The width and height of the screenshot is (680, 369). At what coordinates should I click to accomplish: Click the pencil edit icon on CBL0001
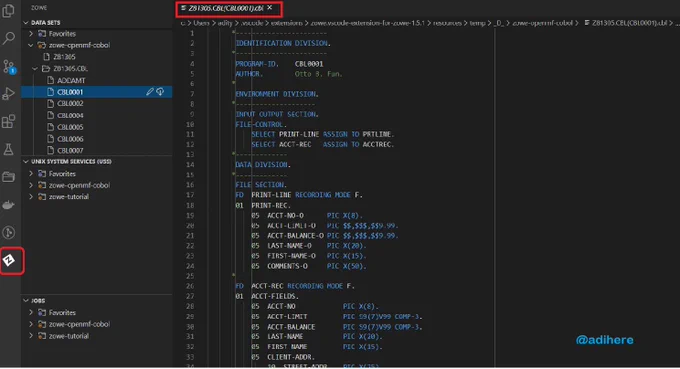150,91
